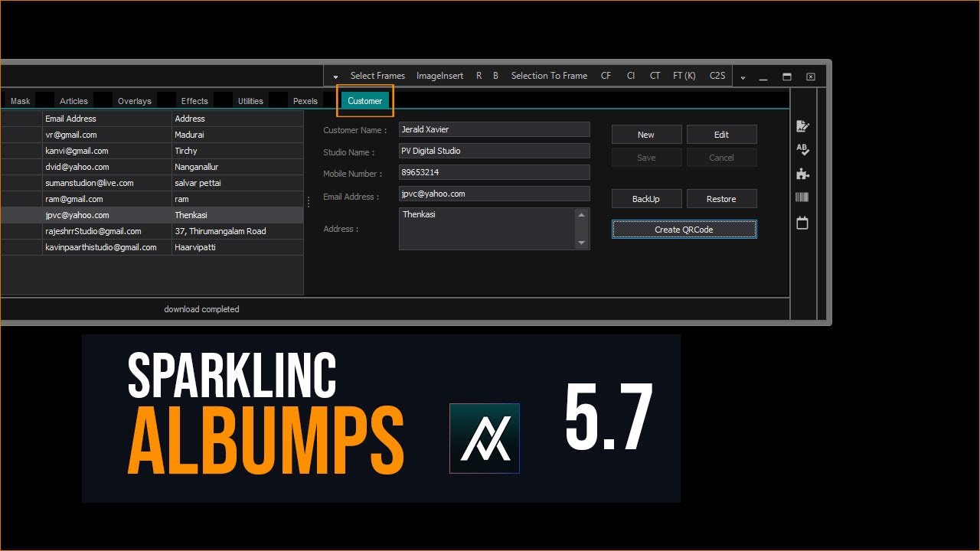The height and width of the screenshot is (551, 980).
Task: Click the Sparklinc Albumps logo thumbnail
Action: tap(485, 439)
